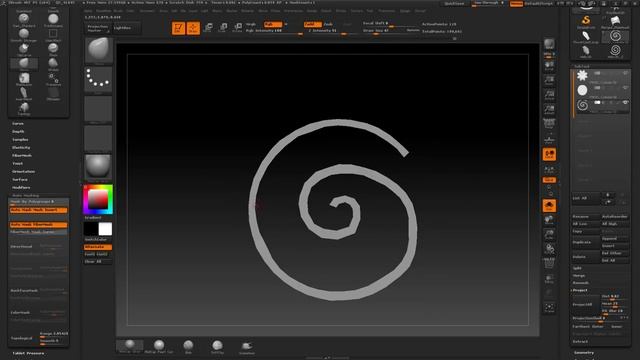640x360 pixels.
Task: Select the sphere subtool in the list
Action: [x=582, y=90]
